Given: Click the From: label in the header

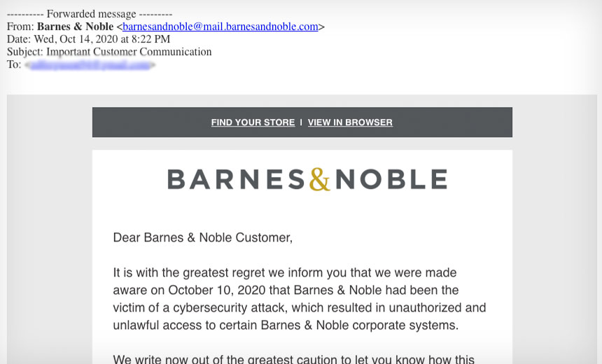Looking at the screenshot, I should click(x=20, y=27).
